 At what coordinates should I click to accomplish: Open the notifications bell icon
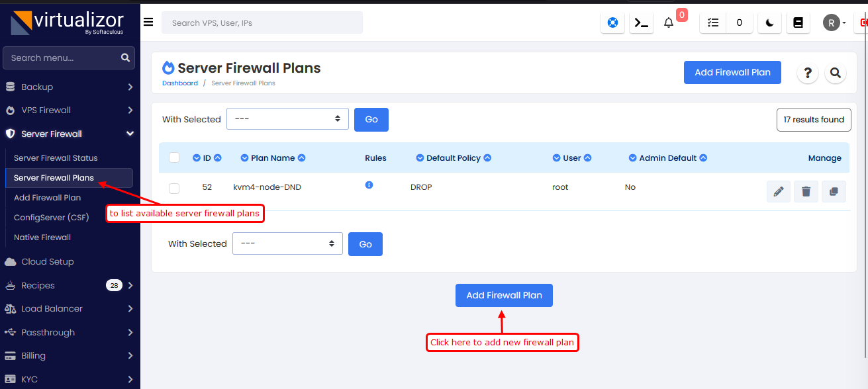click(669, 22)
